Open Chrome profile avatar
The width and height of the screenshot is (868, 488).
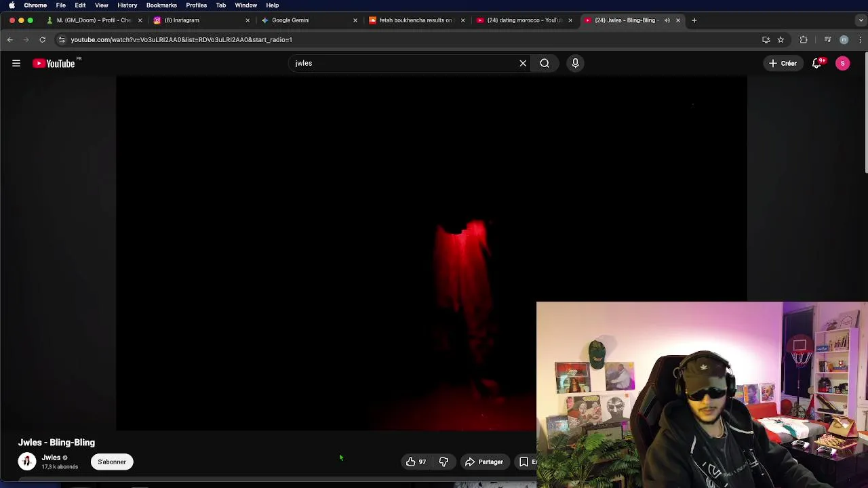point(844,39)
